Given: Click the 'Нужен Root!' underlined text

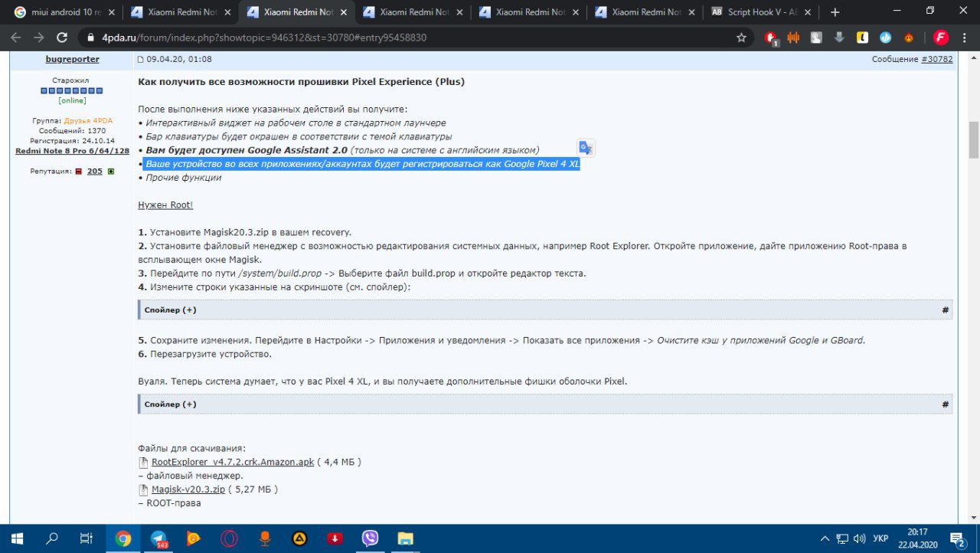Looking at the screenshot, I should coord(165,205).
